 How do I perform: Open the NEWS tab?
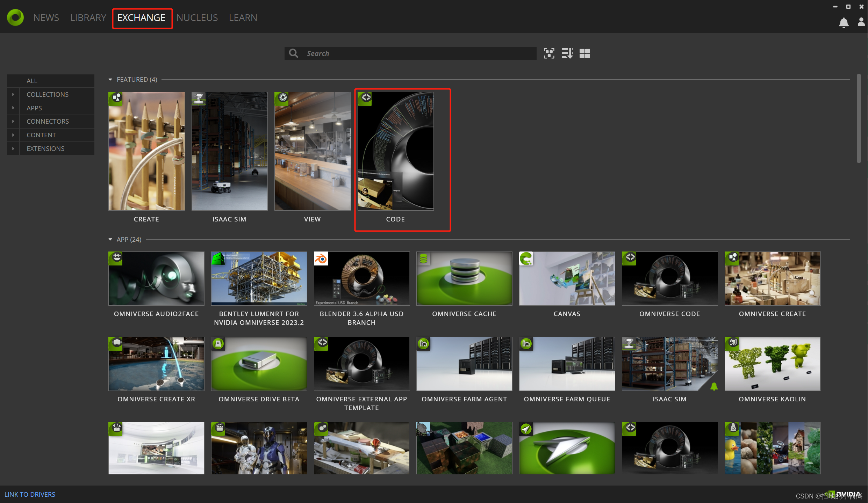point(46,18)
